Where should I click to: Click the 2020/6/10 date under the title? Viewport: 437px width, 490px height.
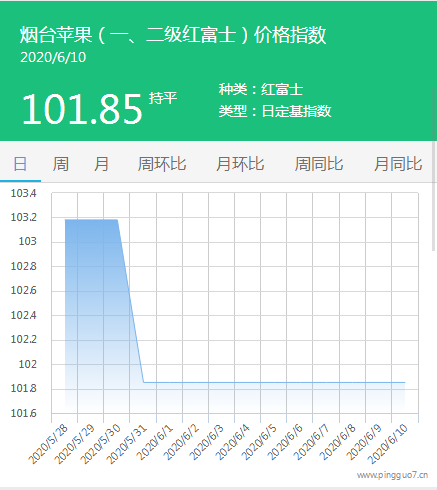pyautogui.click(x=53, y=57)
